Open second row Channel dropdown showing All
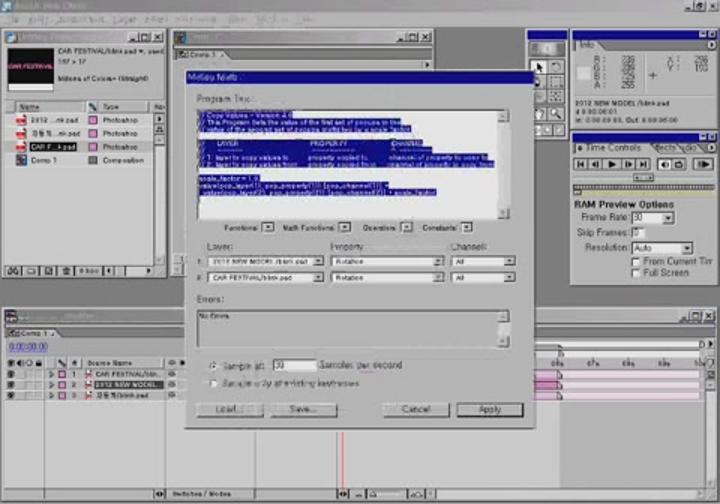 click(483, 278)
